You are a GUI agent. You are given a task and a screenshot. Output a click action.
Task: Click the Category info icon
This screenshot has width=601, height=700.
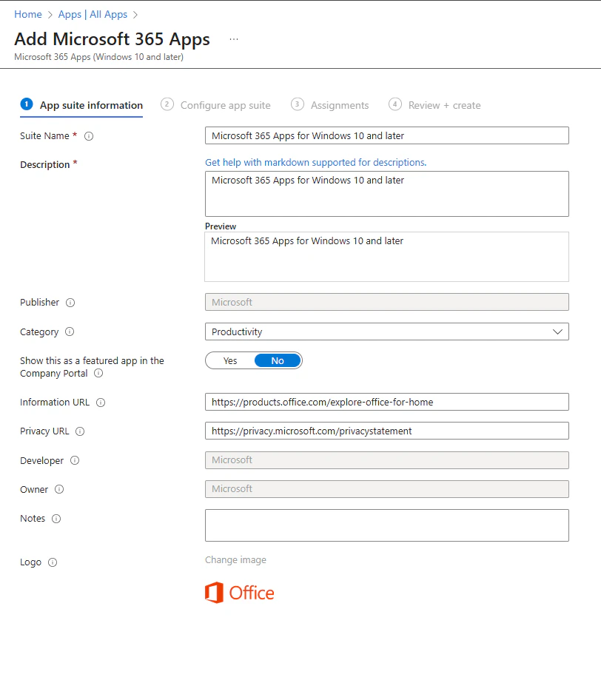point(70,332)
